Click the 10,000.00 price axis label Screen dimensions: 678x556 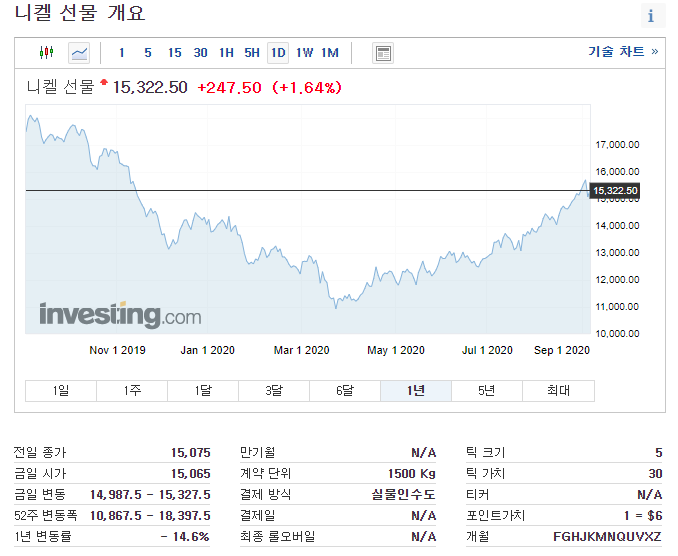pyautogui.click(x=617, y=334)
